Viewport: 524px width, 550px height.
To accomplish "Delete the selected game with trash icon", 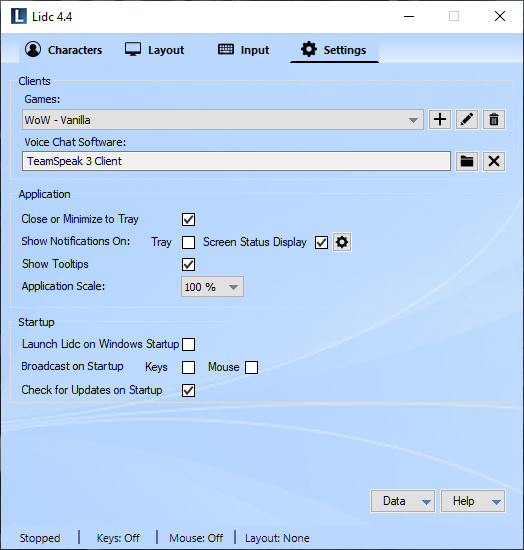I will coord(494,120).
